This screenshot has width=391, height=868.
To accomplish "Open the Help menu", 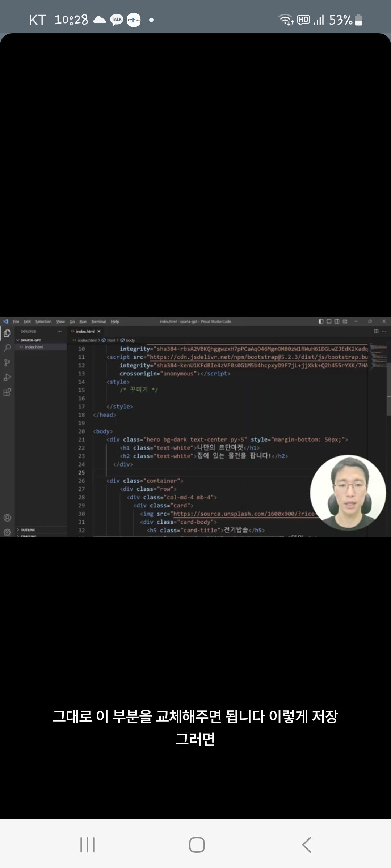I will (115, 322).
